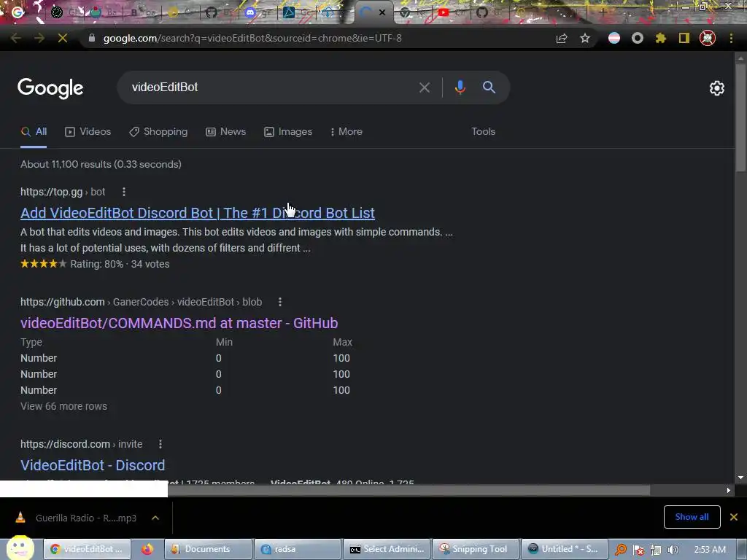Submit search with magnifier icon
Viewport: 747px width, 560px height.
pos(489,87)
